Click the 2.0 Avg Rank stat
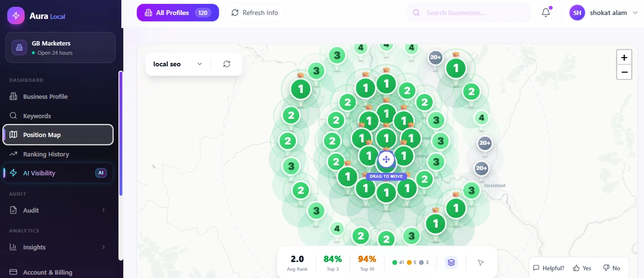This screenshot has width=644, height=278. click(297, 263)
